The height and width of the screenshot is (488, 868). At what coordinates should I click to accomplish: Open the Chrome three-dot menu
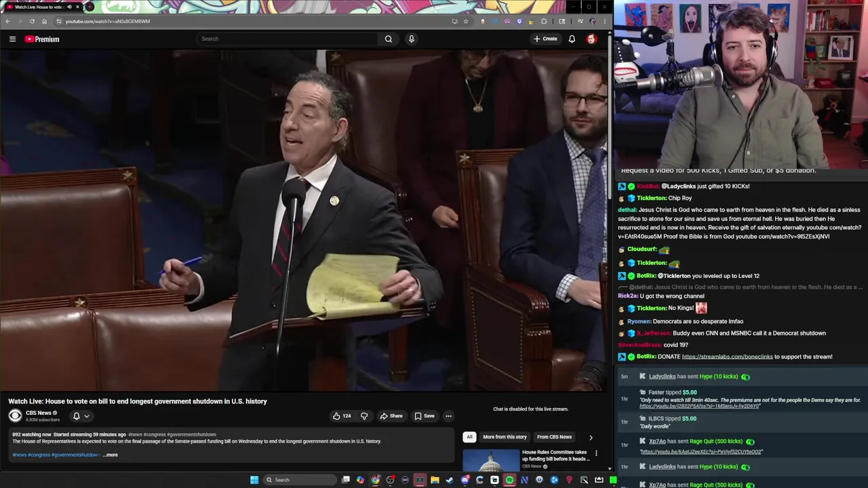[604, 21]
